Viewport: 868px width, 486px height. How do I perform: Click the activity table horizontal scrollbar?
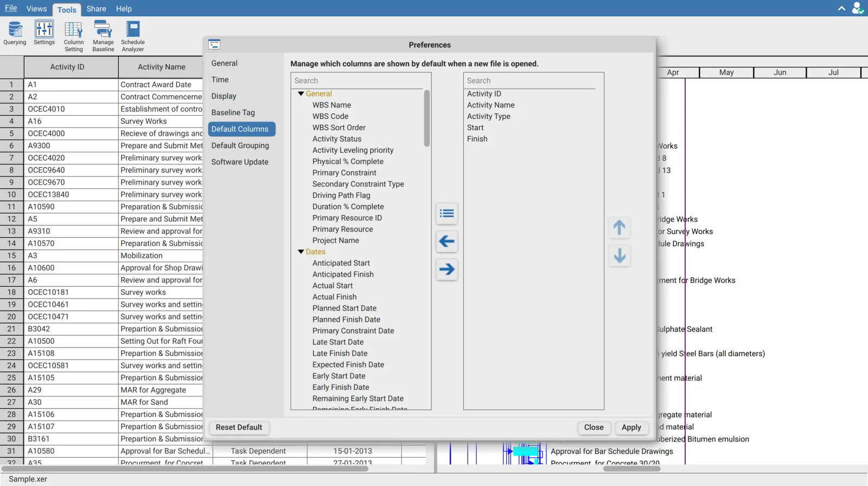tap(184, 469)
